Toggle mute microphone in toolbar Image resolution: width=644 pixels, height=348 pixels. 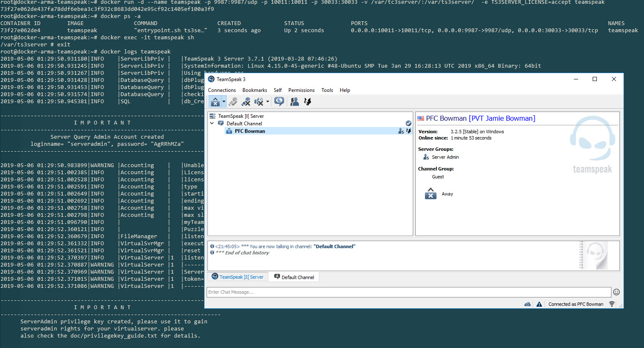pyautogui.click(x=246, y=102)
